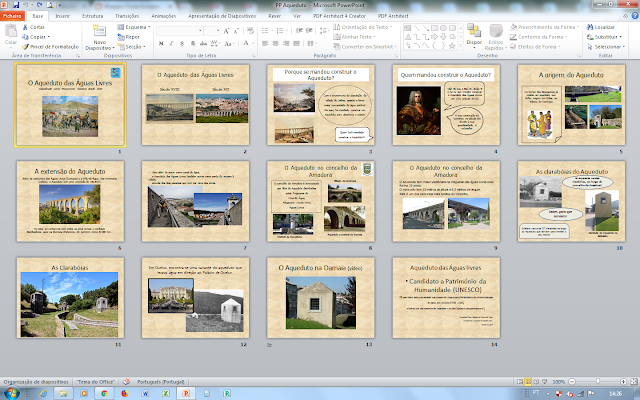Switch to the Transições tab

127,17
